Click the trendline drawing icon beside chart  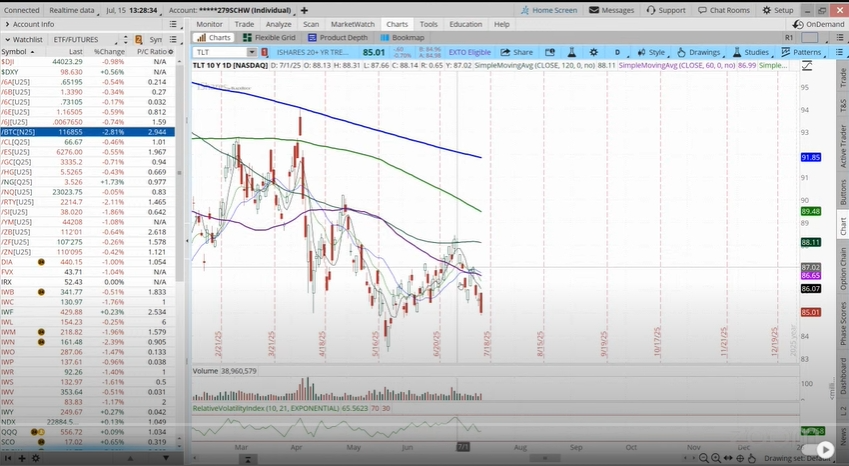[x=807, y=65]
